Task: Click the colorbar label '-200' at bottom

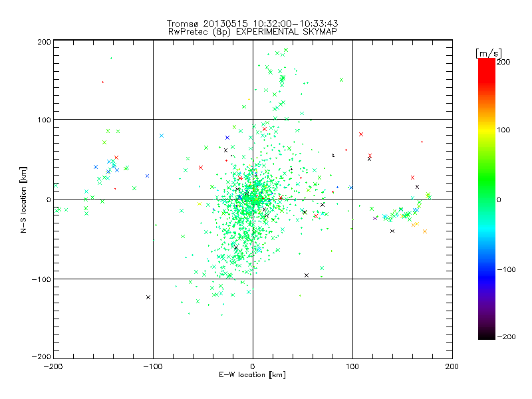Action: [506, 336]
